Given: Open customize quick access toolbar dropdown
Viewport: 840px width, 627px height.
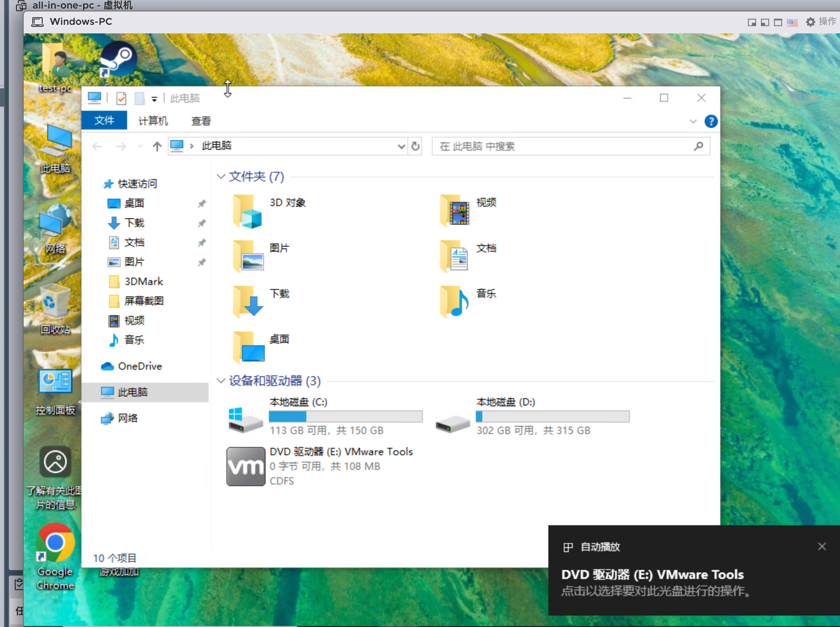Looking at the screenshot, I should 154,99.
